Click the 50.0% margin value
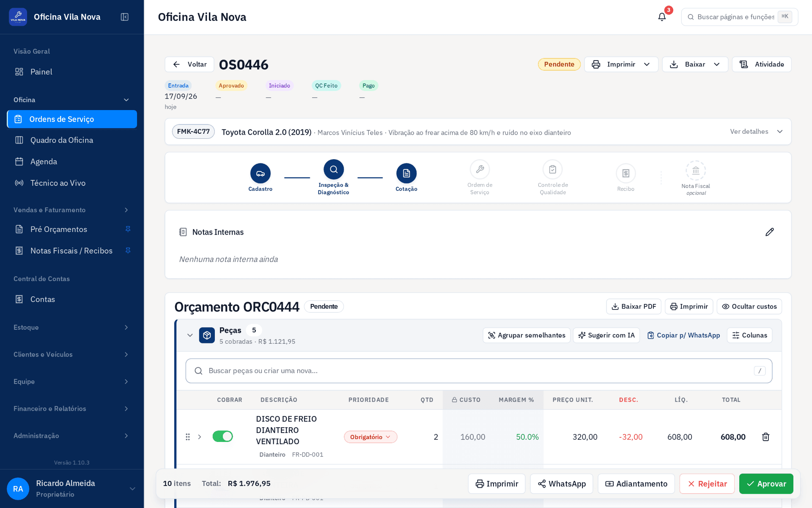812x508 pixels. [x=527, y=437]
